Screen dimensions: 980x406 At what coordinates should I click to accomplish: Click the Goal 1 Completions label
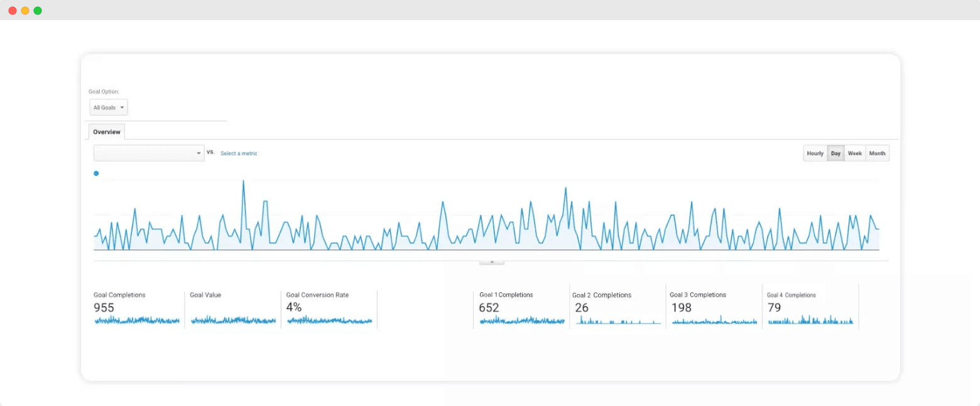click(506, 295)
